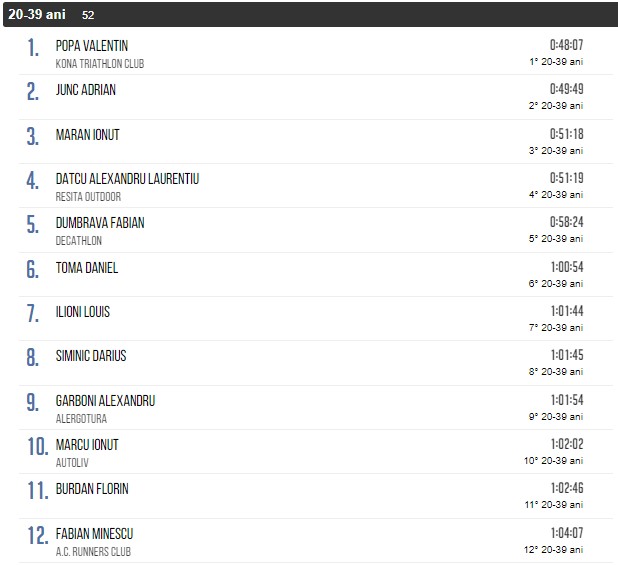Click the Kona Triathlon Club label
Viewport: 618px width, 565px height.
100,64
